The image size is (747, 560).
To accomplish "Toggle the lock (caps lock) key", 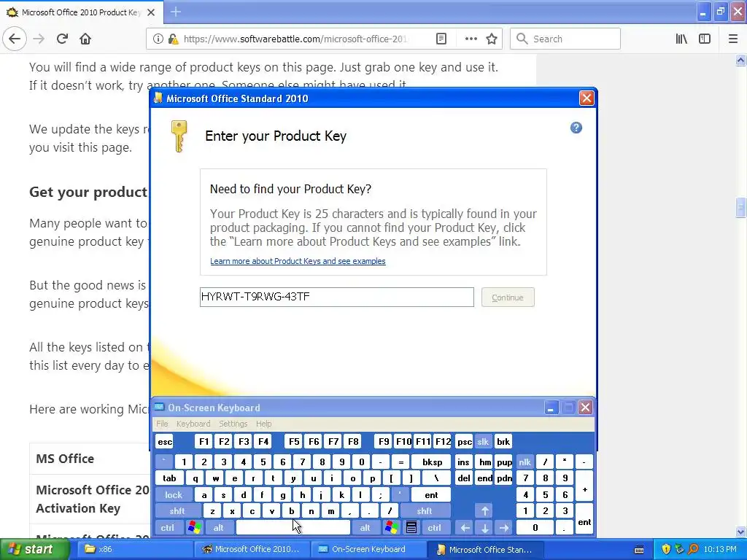I will pyautogui.click(x=174, y=495).
